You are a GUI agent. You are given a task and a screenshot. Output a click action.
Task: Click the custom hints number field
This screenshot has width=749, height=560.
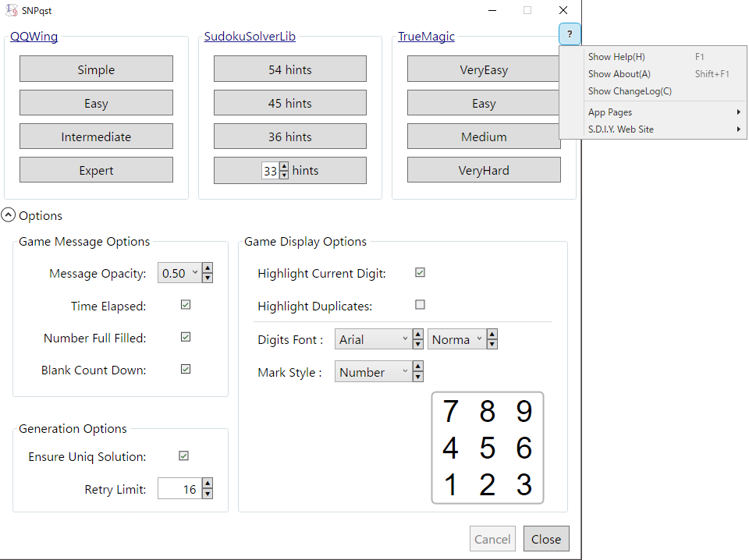271,171
